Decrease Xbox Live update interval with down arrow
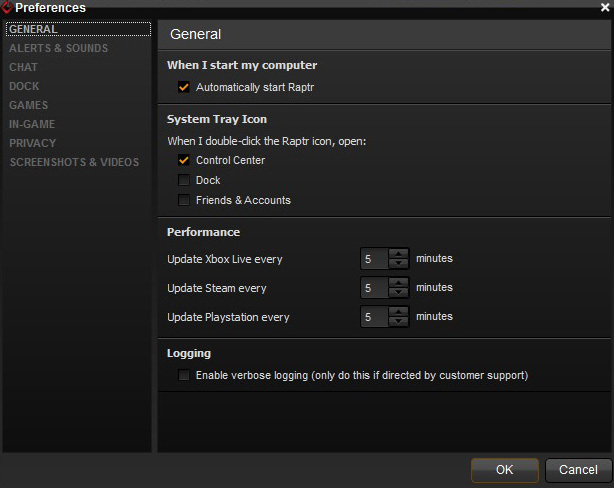Viewport: 614px width, 488px height. (x=399, y=265)
